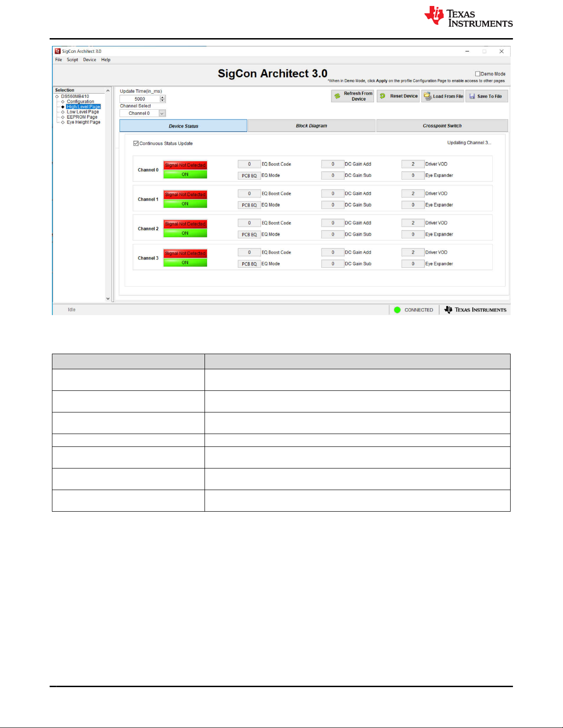Open the Device menu
This screenshot has width=563, height=728.
[x=90, y=60]
